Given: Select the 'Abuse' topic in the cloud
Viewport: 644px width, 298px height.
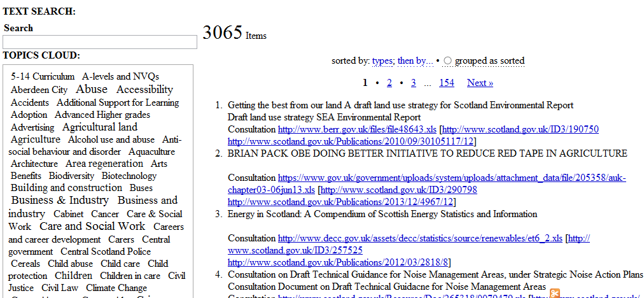Looking at the screenshot, I should 92,89.
